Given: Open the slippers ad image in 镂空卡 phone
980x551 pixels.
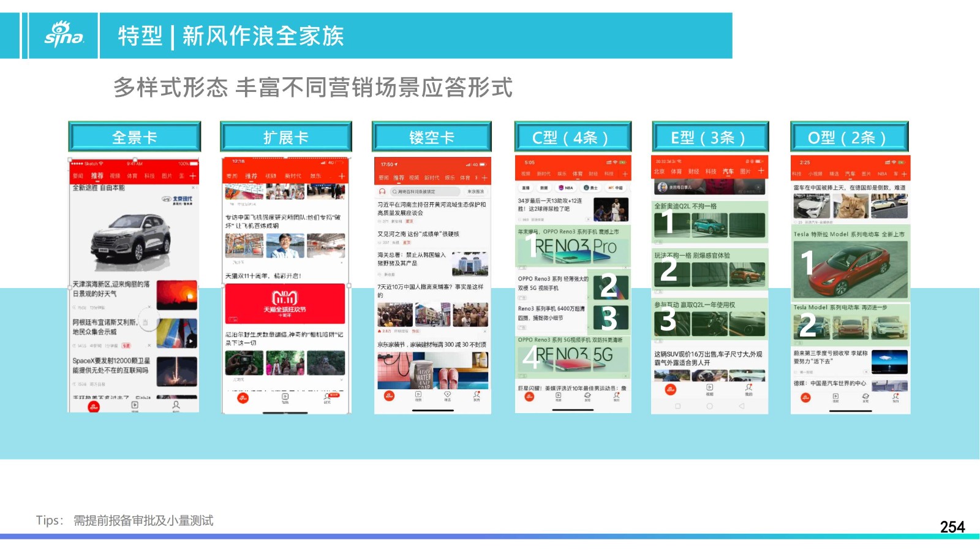Looking at the screenshot, I should pyautogui.click(x=432, y=370).
